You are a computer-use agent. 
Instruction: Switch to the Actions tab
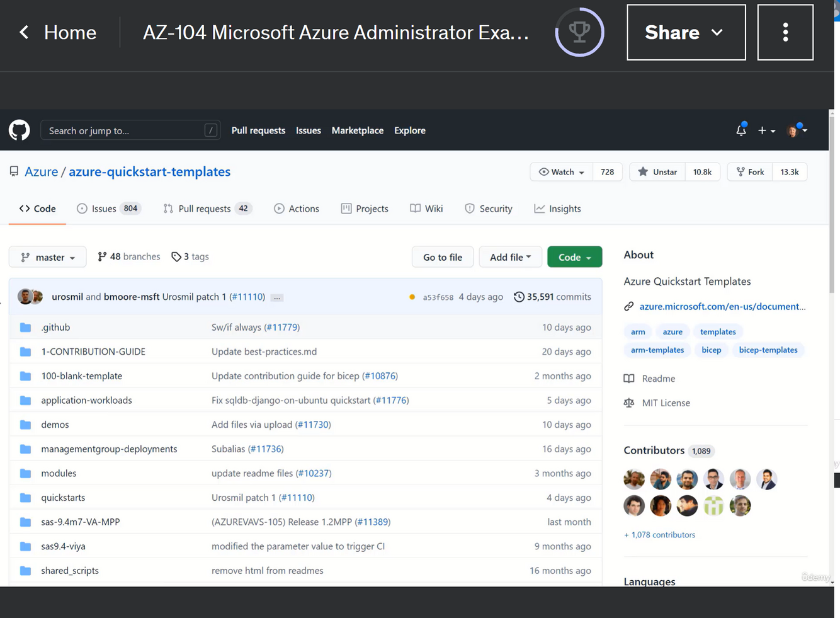[297, 209]
